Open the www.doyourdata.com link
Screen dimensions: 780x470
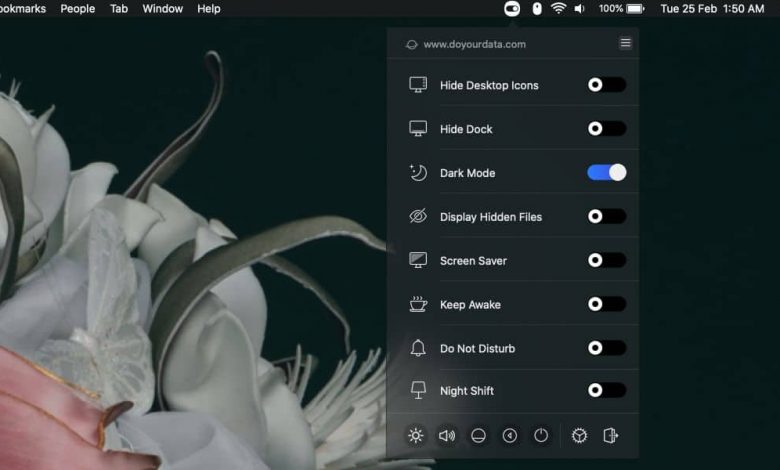[475, 44]
